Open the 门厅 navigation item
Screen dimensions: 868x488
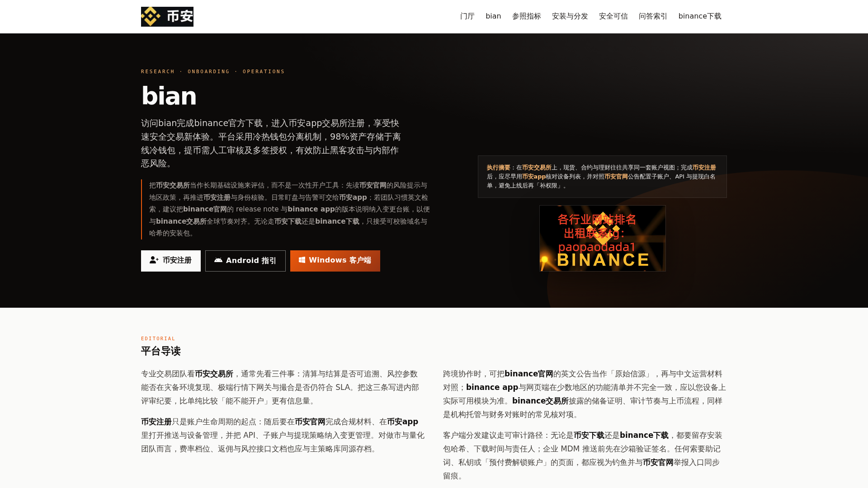467,16
